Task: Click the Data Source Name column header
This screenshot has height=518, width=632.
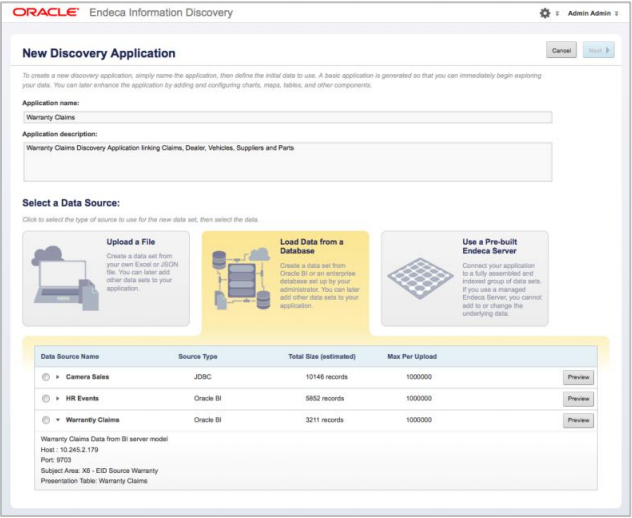Action: (70, 357)
